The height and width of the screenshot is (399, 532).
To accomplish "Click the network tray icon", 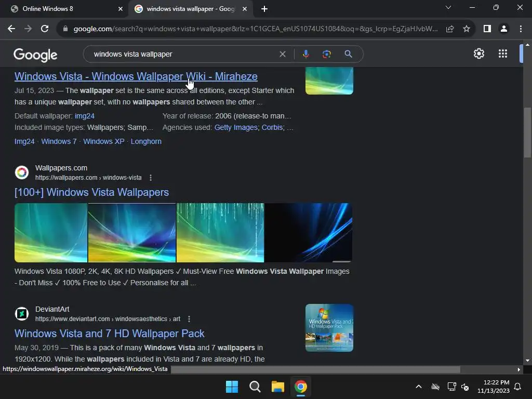I will (x=451, y=387).
